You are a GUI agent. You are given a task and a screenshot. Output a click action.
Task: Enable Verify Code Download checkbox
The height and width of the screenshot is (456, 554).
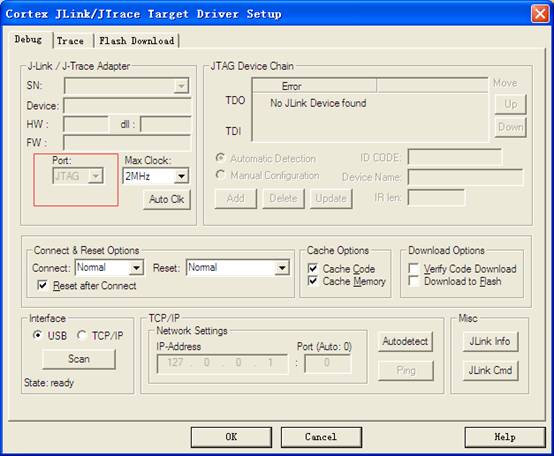pyautogui.click(x=413, y=268)
